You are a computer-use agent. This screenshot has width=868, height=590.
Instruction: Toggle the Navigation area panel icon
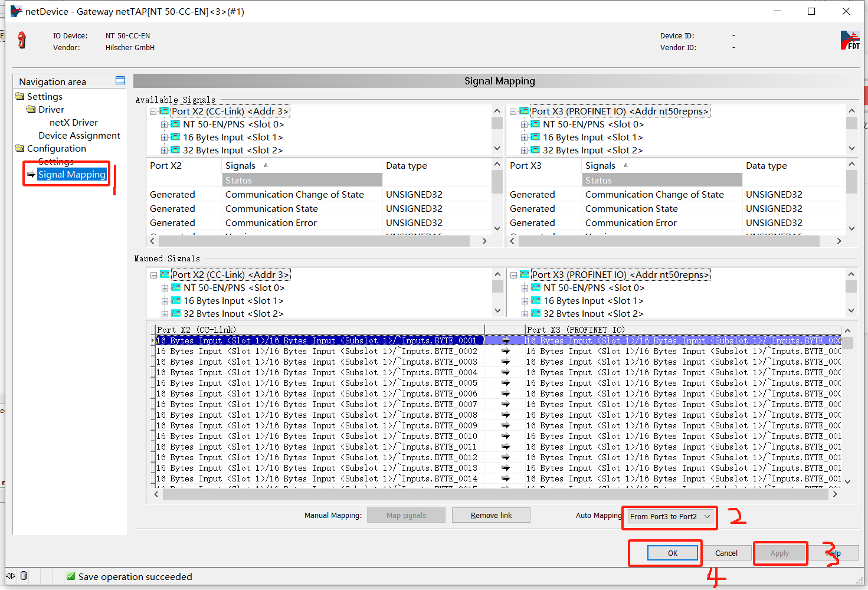[x=120, y=81]
